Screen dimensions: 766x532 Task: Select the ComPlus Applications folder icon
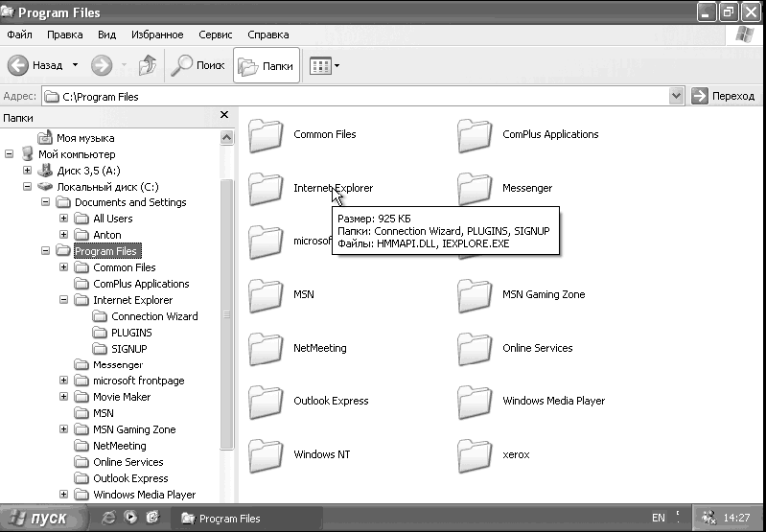475,135
